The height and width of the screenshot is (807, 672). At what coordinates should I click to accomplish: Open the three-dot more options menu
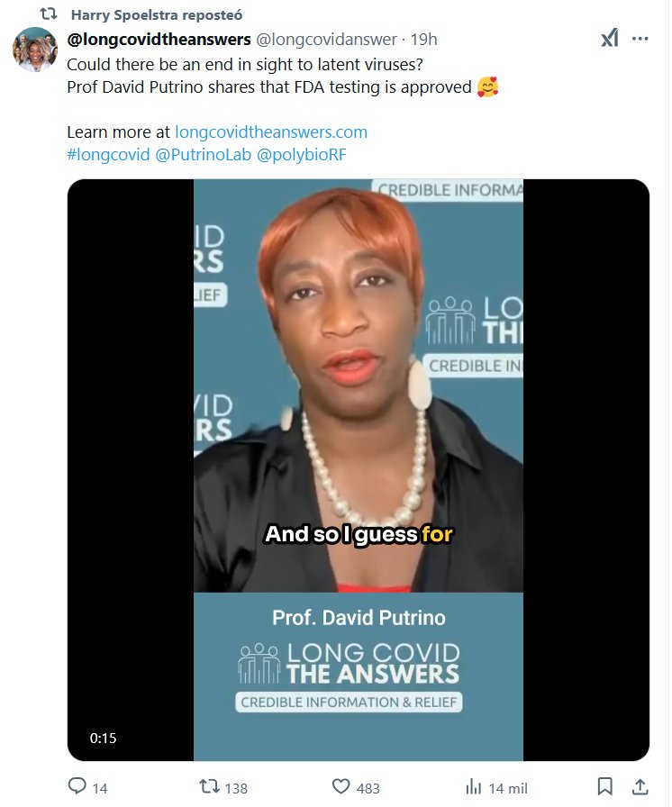click(x=640, y=39)
